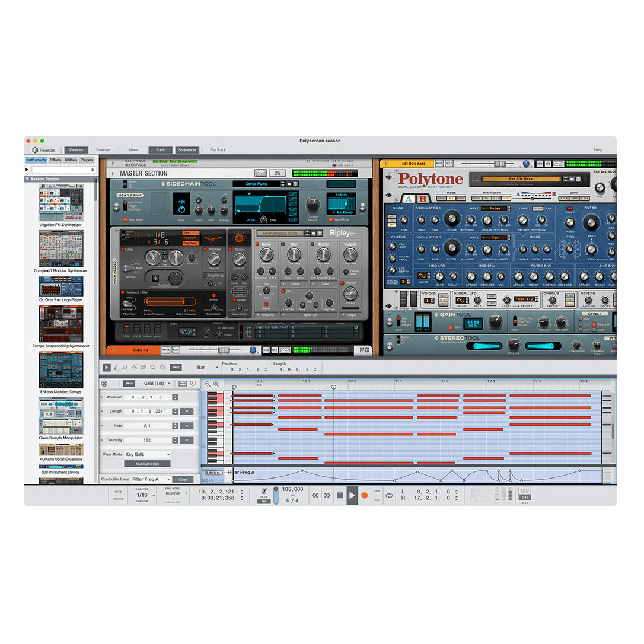Mute the Fat 80s Bass channel
Viewport: 644px width, 644px height.
coord(439,164)
